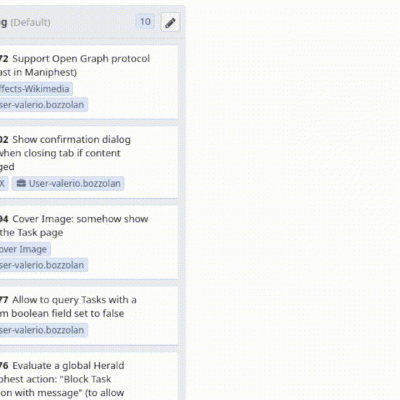The height and width of the screenshot is (400, 400).
Task: Click the UX tag on confirmation dialog card
Action: pos(3,183)
